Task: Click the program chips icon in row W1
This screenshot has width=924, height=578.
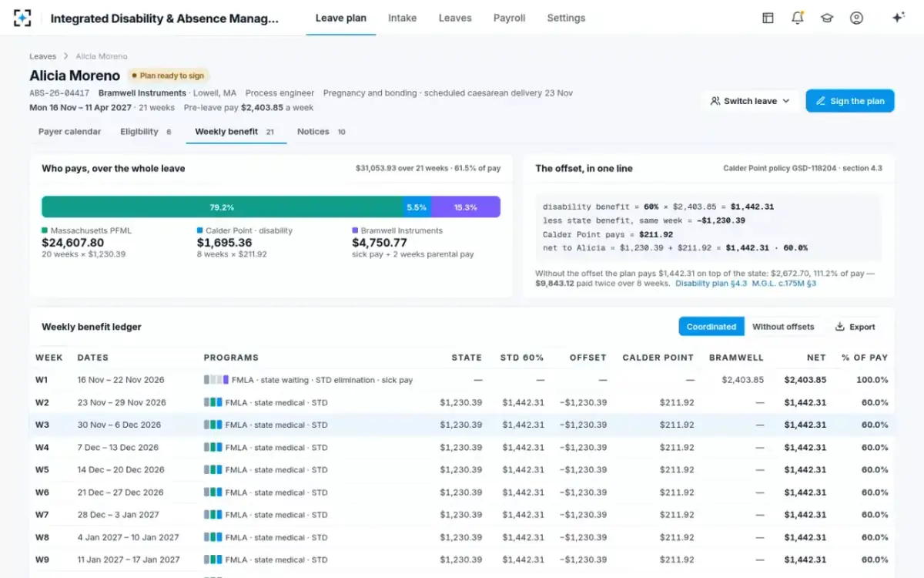Action: tap(216, 380)
